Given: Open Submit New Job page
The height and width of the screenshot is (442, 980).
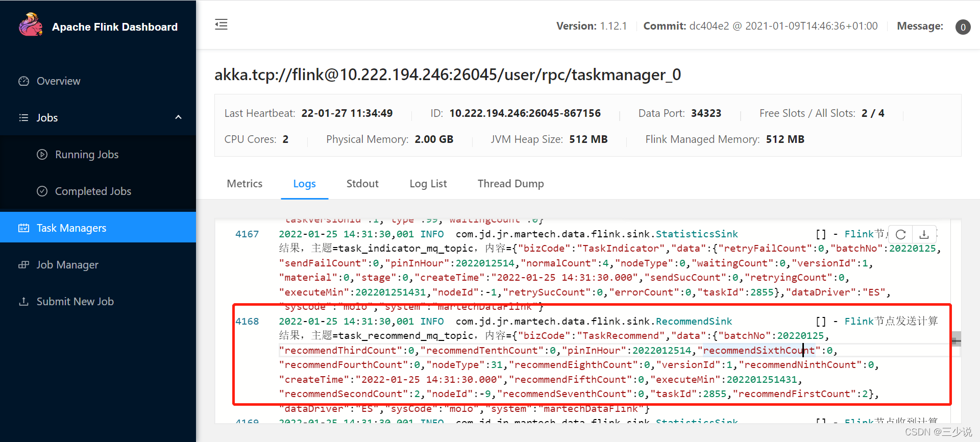Looking at the screenshot, I should click(x=75, y=302).
